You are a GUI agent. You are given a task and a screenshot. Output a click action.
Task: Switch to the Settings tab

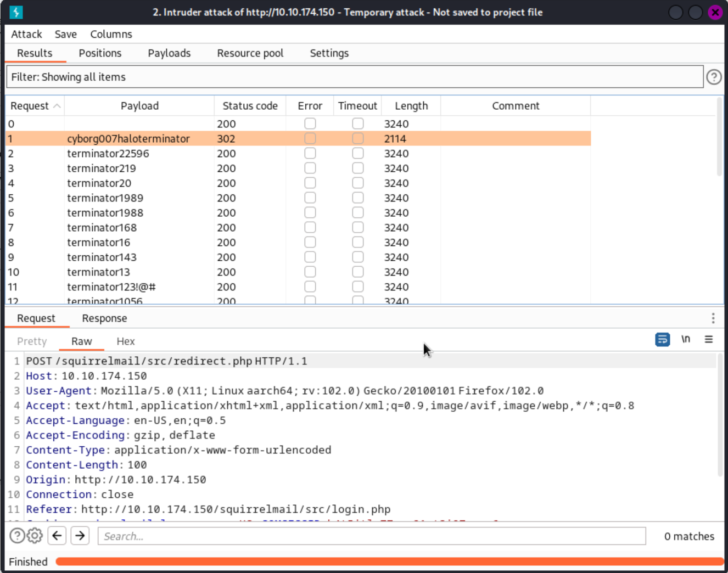[x=329, y=53]
